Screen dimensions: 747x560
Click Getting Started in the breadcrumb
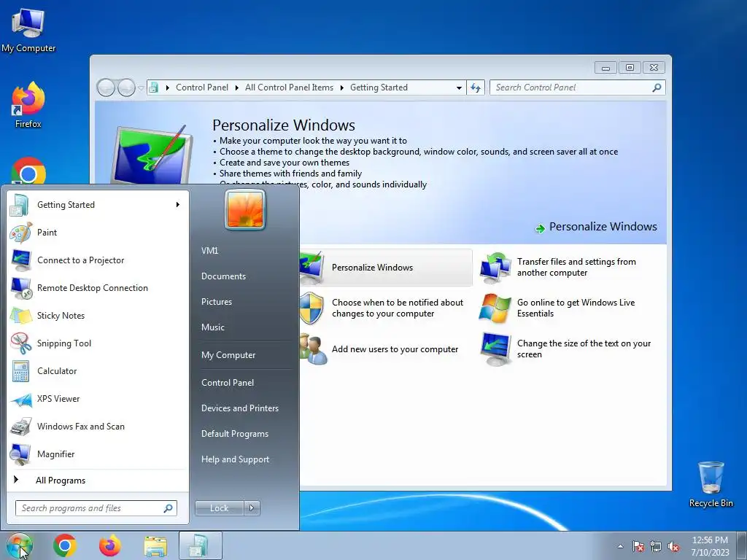[379, 87]
